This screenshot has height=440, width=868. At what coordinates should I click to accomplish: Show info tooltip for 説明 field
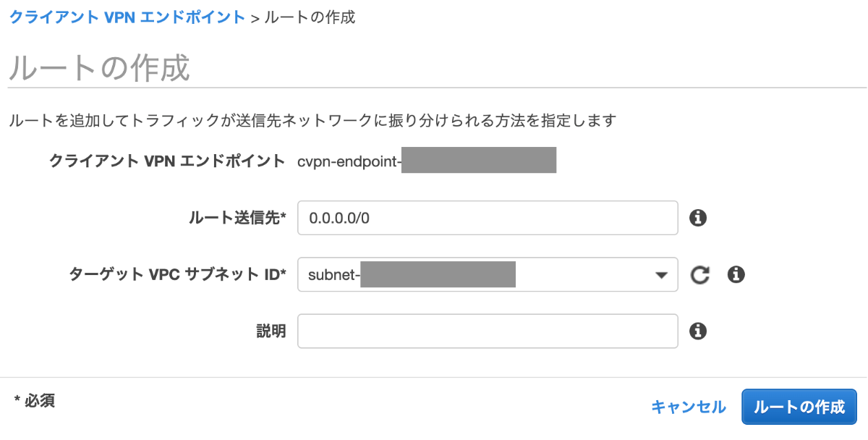coord(698,331)
